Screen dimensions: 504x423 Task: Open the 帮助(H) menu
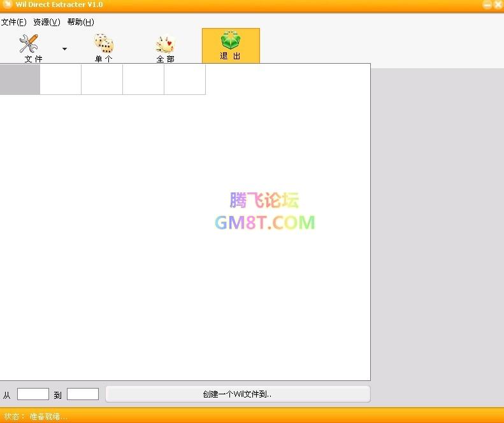point(80,22)
